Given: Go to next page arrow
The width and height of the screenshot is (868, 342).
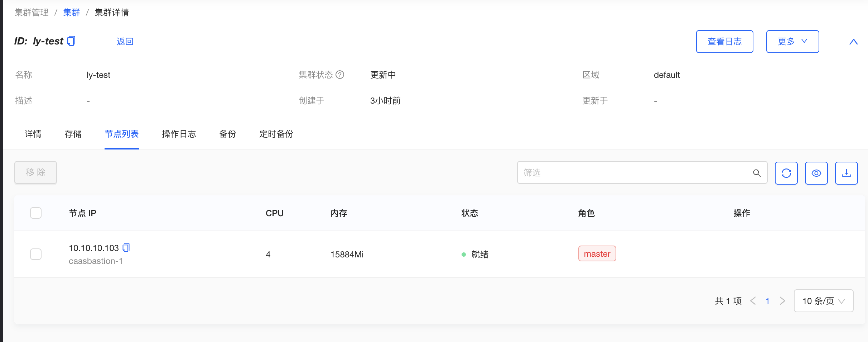Looking at the screenshot, I should pos(782,301).
